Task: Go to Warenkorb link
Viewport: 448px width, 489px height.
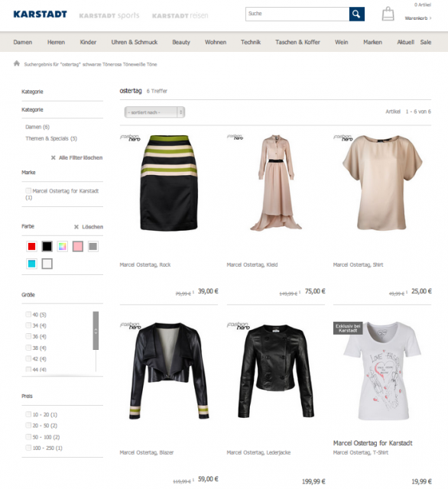Action: 417,18
